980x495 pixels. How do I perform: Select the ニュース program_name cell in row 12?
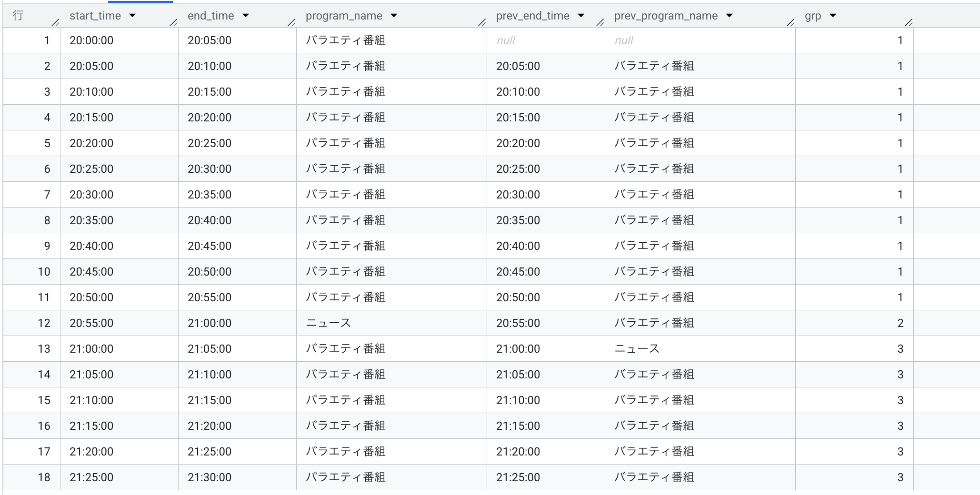[x=328, y=323]
